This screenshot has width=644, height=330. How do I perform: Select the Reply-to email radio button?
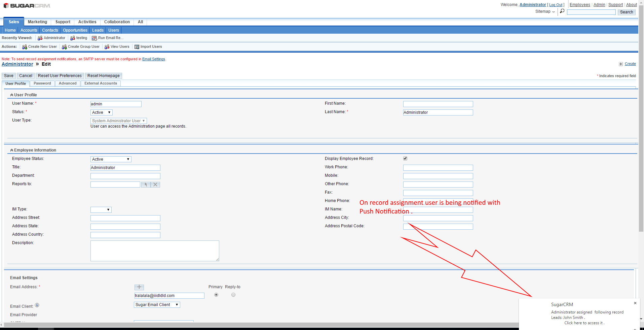(233, 295)
